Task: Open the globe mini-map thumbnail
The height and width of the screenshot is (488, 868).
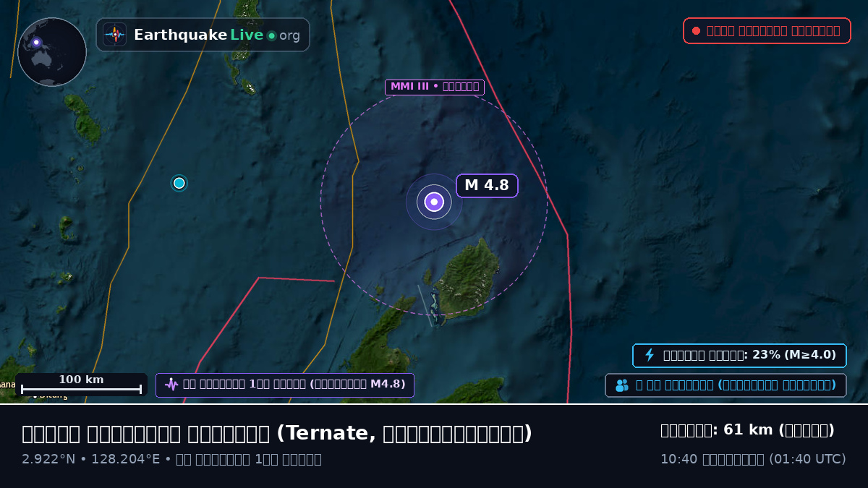Action: coord(52,52)
